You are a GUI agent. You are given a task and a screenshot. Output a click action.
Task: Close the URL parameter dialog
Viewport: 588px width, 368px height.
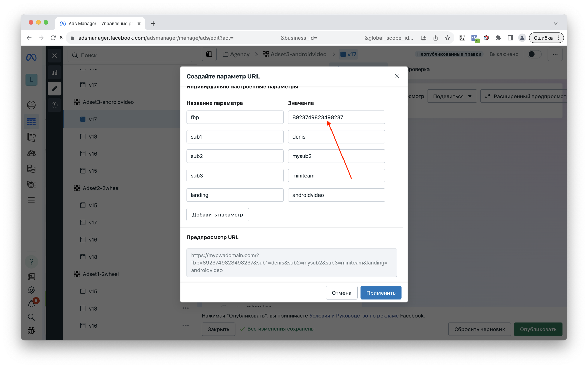[397, 76]
